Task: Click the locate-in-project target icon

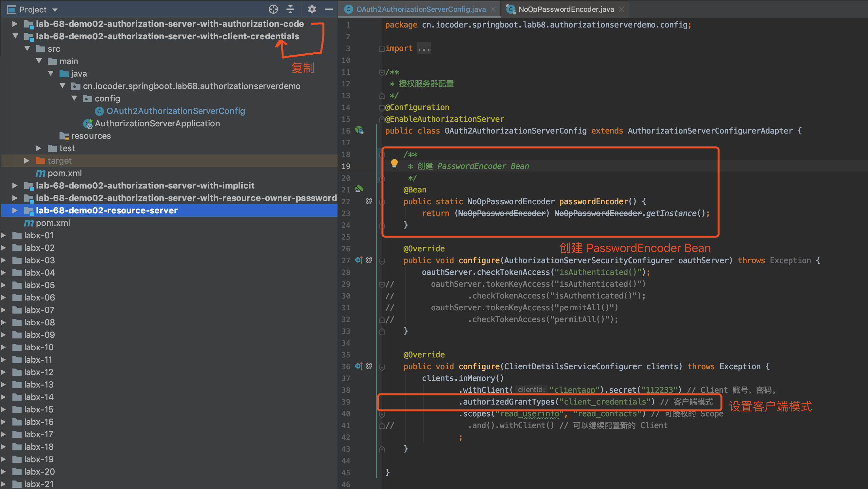Action: (x=273, y=9)
